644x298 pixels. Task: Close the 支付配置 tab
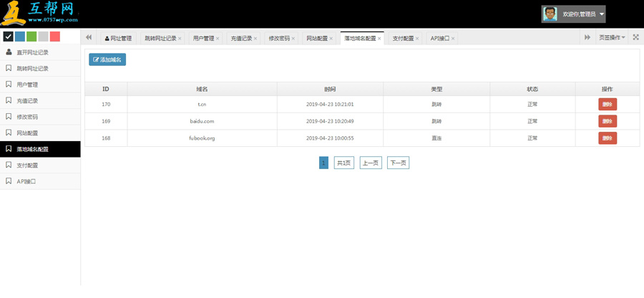pyautogui.click(x=417, y=38)
